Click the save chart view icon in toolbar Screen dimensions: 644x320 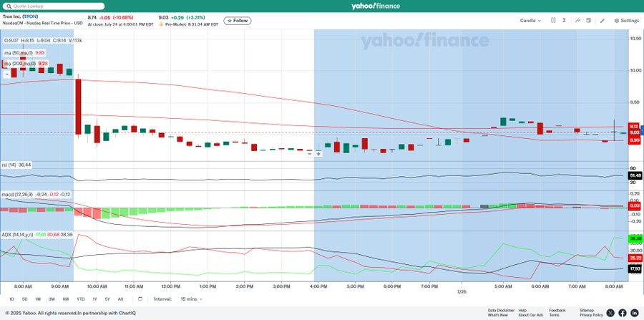[589, 21]
